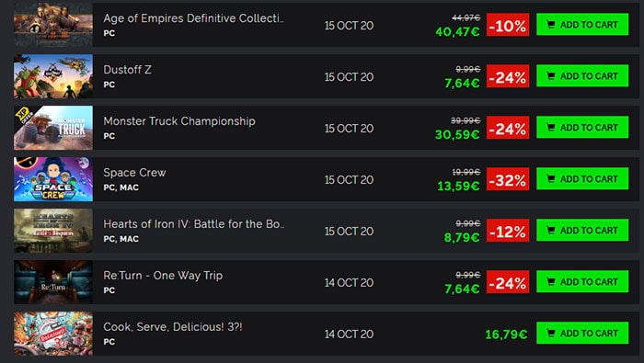Click the -32% discount badge

tap(508, 179)
